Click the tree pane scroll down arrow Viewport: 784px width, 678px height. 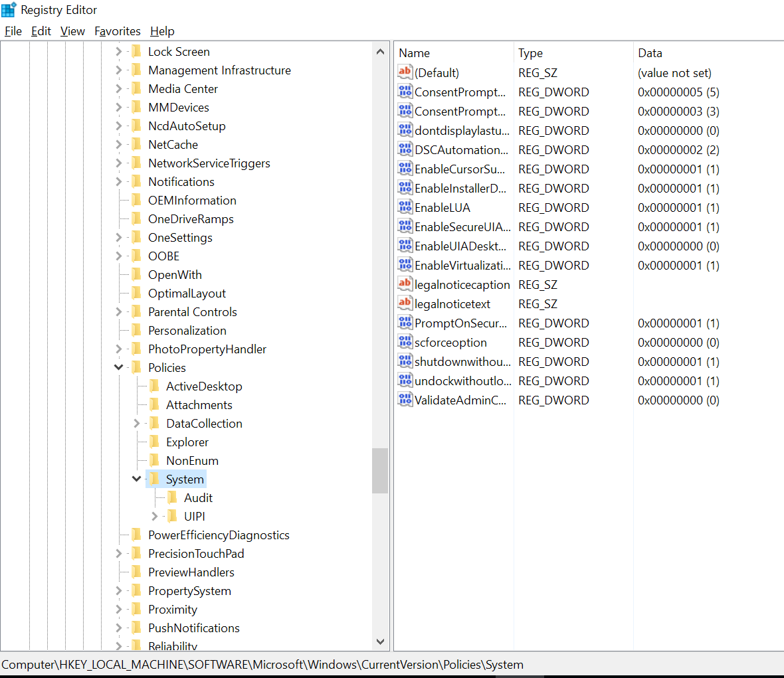(380, 641)
